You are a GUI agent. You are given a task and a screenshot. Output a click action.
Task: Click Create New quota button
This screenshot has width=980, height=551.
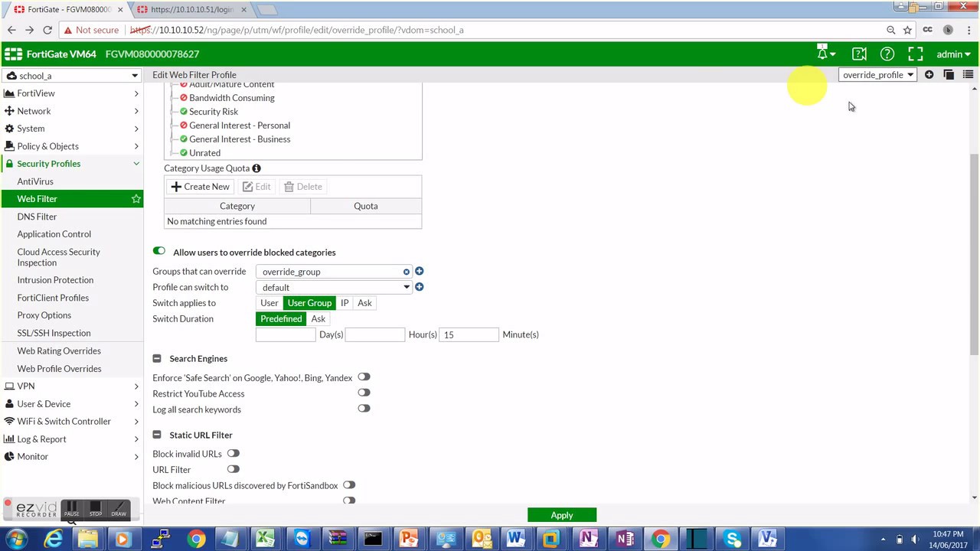pyautogui.click(x=200, y=187)
